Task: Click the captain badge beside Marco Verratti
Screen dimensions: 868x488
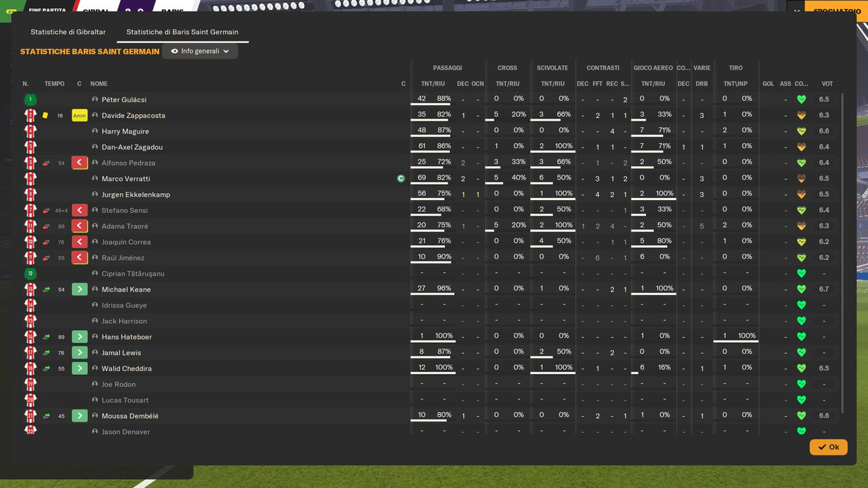Action: pyautogui.click(x=401, y=179)
